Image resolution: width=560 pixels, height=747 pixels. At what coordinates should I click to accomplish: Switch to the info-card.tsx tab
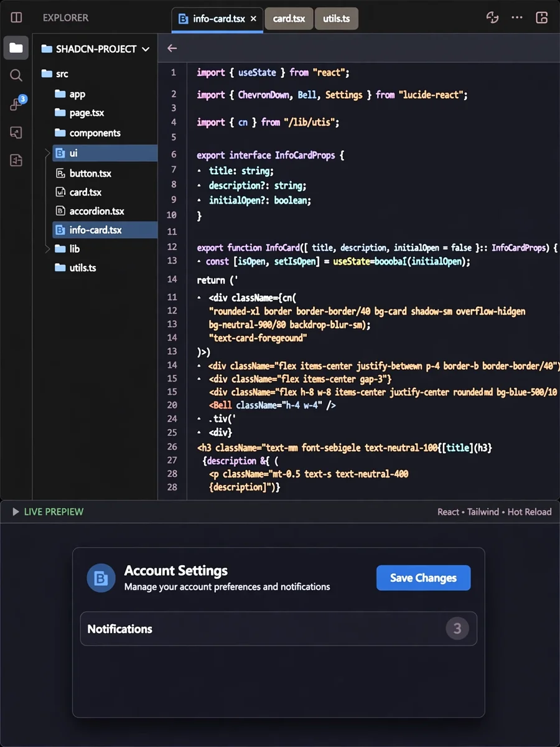point(217,19)
